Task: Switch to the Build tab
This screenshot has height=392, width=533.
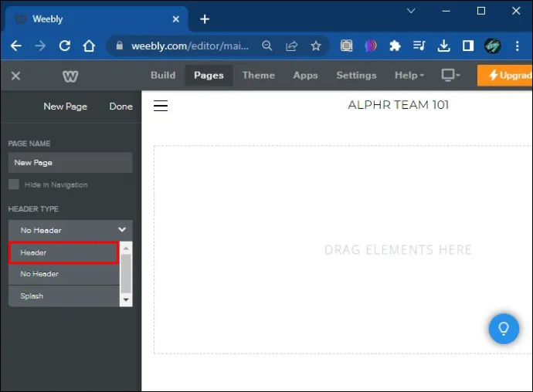Action: (163, 75)
